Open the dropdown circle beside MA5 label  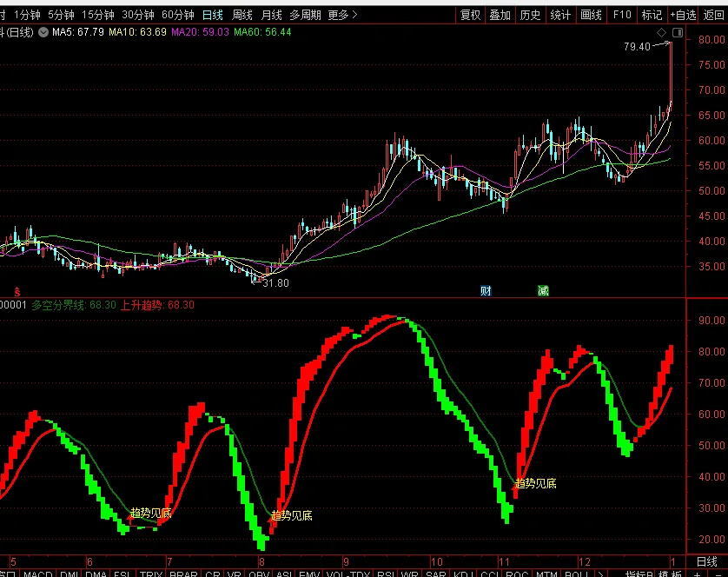pos(43,32)
